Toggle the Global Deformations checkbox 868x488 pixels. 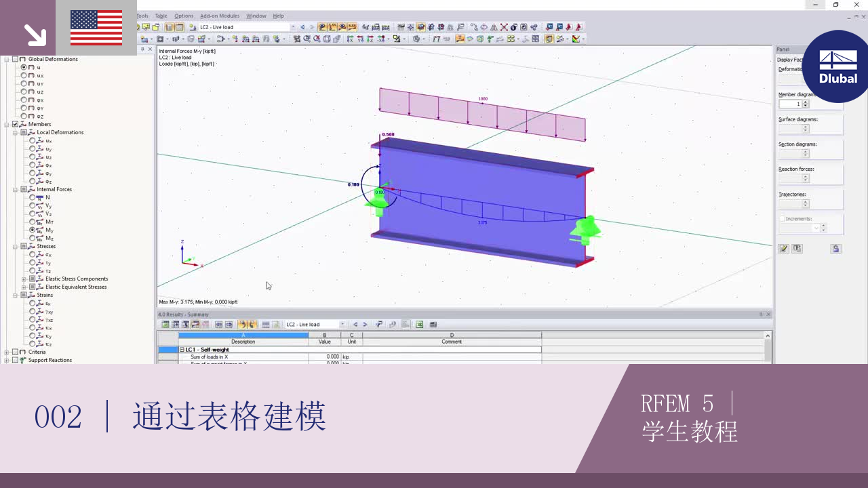click(15, 59)
